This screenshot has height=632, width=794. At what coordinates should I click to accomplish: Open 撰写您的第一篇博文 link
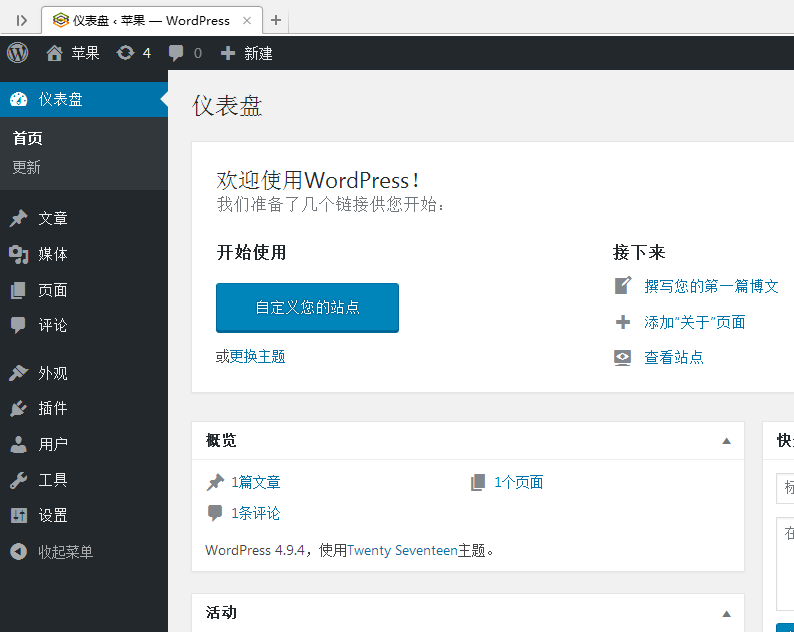(711, 286)
